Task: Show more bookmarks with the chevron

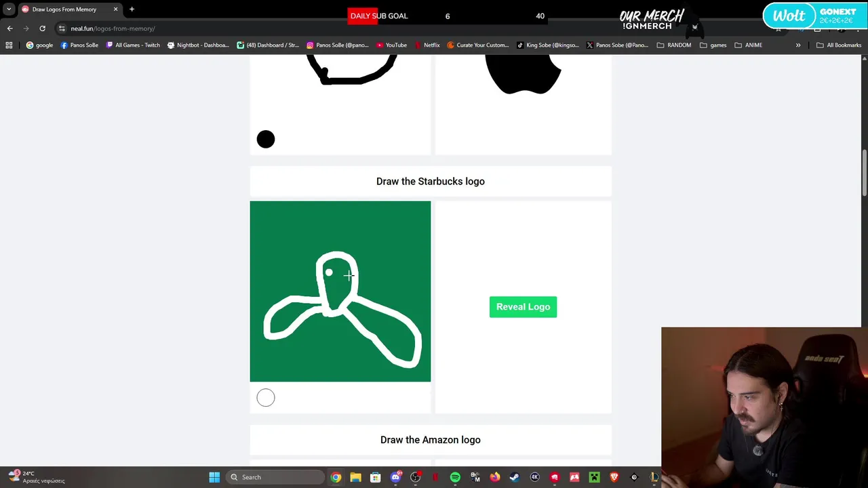Action: [798, 45]
